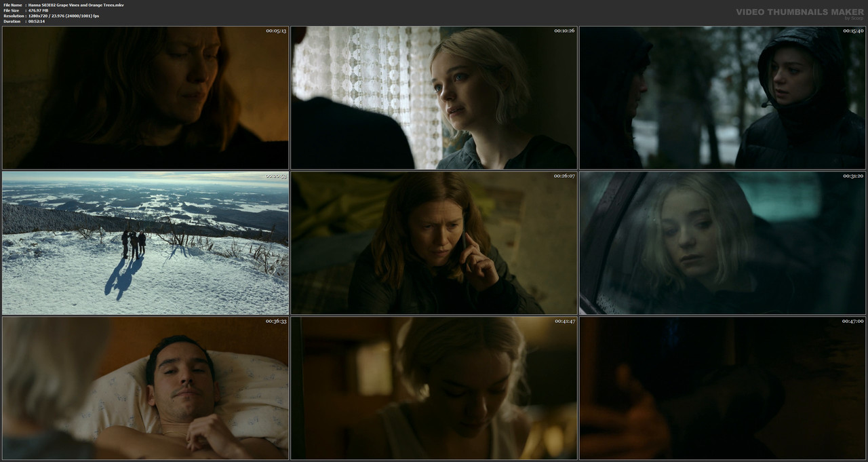This screenshot has width=868, height=462.
Task: Select the thumbnail at 00:41:47
Action: click(434, 388)
